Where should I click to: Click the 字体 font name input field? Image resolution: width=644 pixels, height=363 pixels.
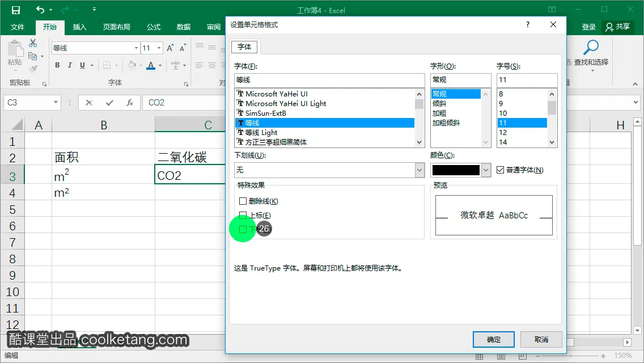click(329, 80)
